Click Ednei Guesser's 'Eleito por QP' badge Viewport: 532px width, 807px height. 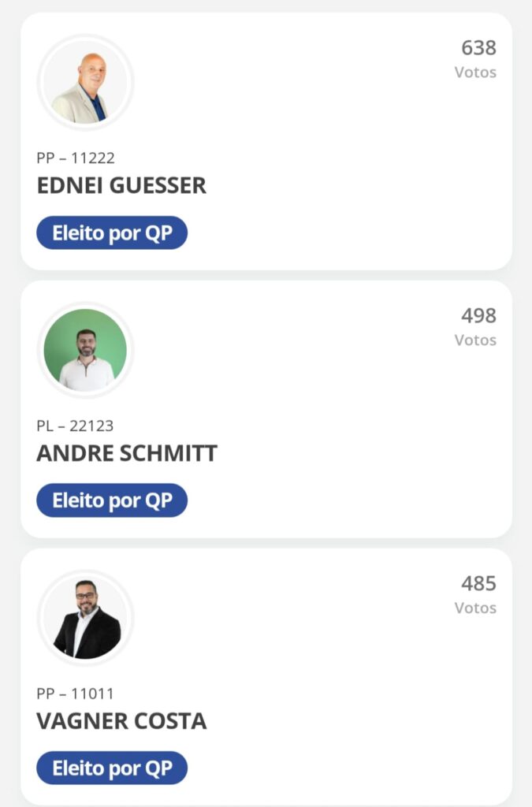(x=112, y=233)
